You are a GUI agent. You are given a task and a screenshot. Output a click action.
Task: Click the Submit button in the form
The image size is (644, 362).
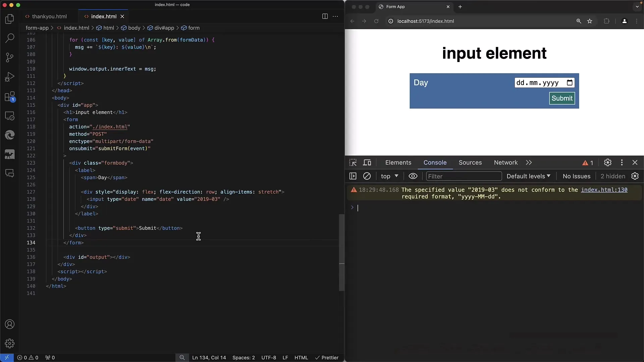click(562, 98)
